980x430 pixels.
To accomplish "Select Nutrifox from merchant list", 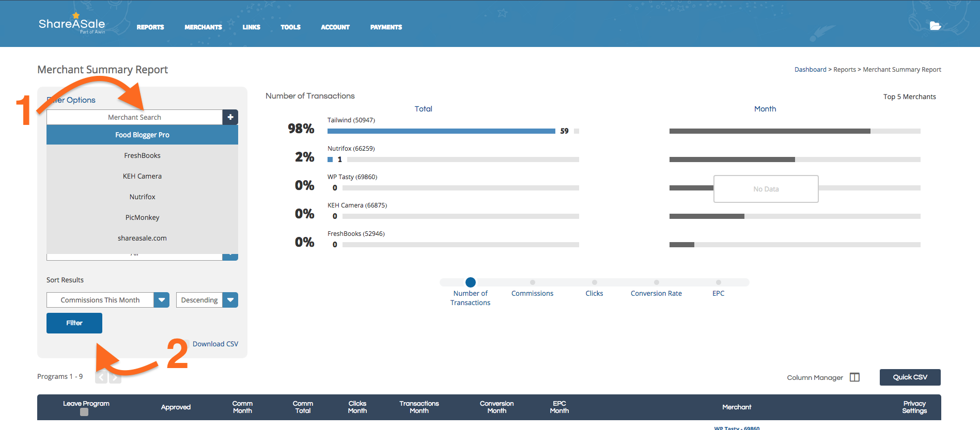I will [x=142, y=197].
